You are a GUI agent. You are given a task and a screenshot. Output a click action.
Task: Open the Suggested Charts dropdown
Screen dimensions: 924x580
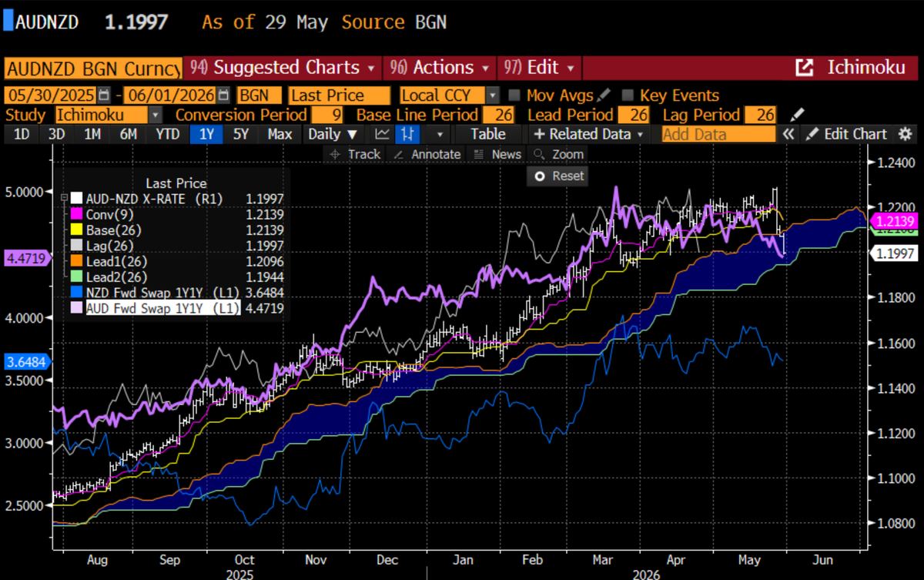282,68
